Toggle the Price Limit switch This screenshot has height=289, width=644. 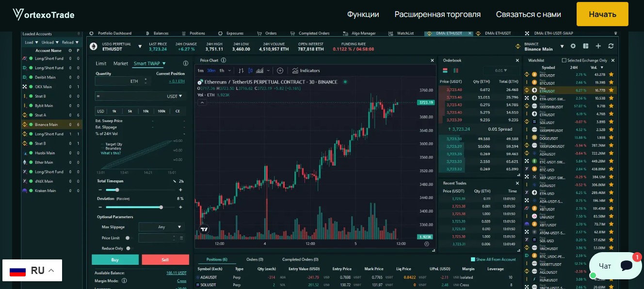pos(129,238)
